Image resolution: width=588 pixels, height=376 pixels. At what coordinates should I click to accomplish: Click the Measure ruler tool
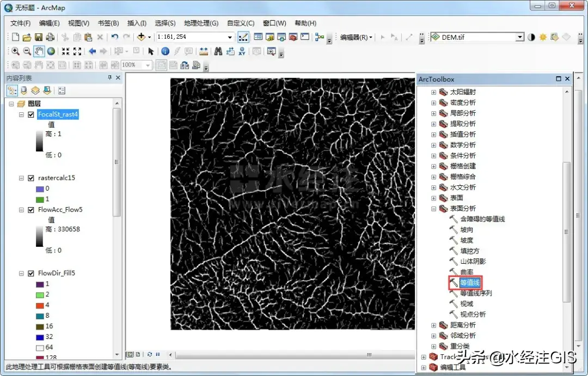point(204,51)
